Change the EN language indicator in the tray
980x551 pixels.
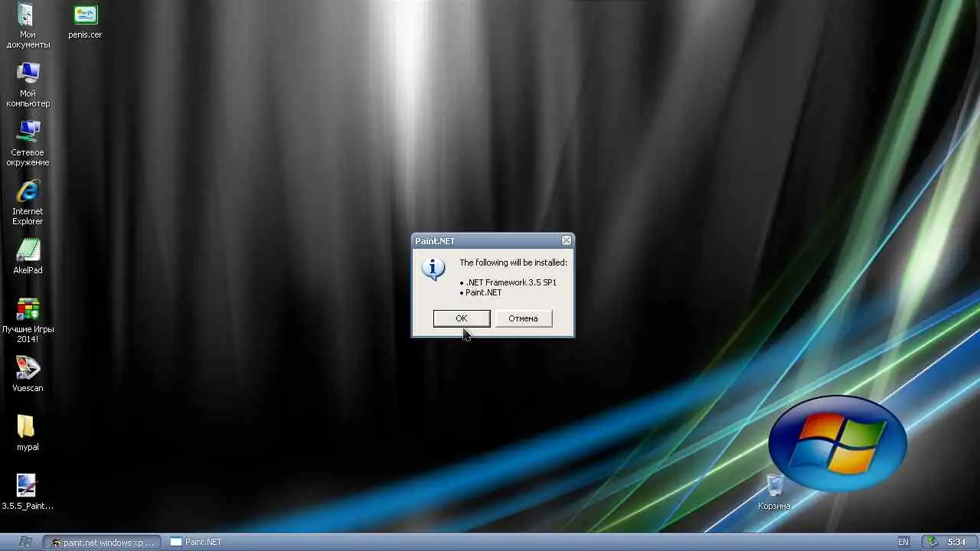tap(903, 542)
